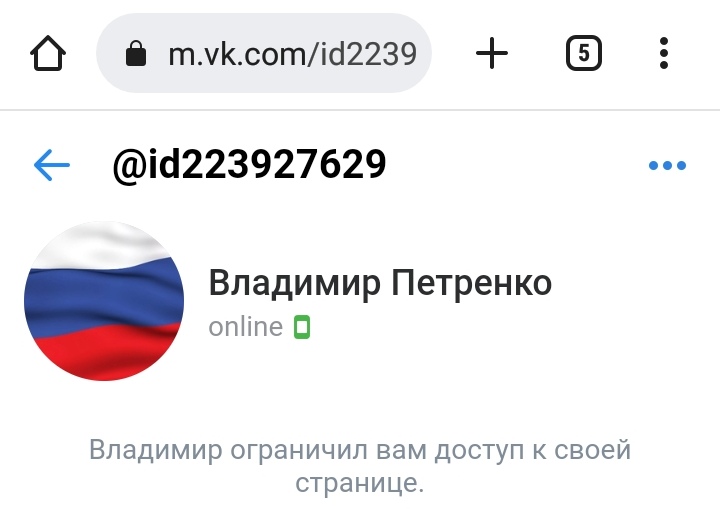This screenshot has width=720, height=510.
Task: Go back using the blue arrow
Action: [x=52, y=165]
